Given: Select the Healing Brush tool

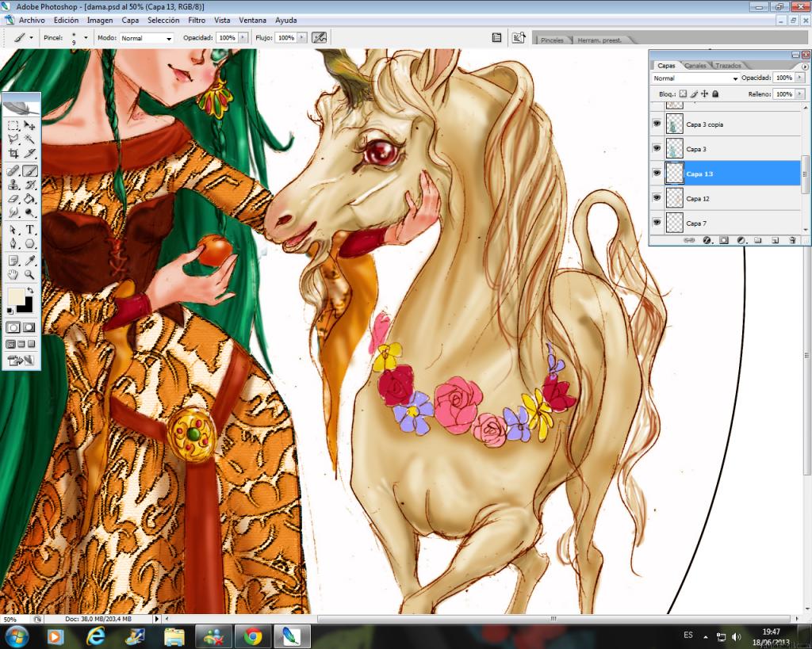Looking at the screenshot, I should pos(13,171).
